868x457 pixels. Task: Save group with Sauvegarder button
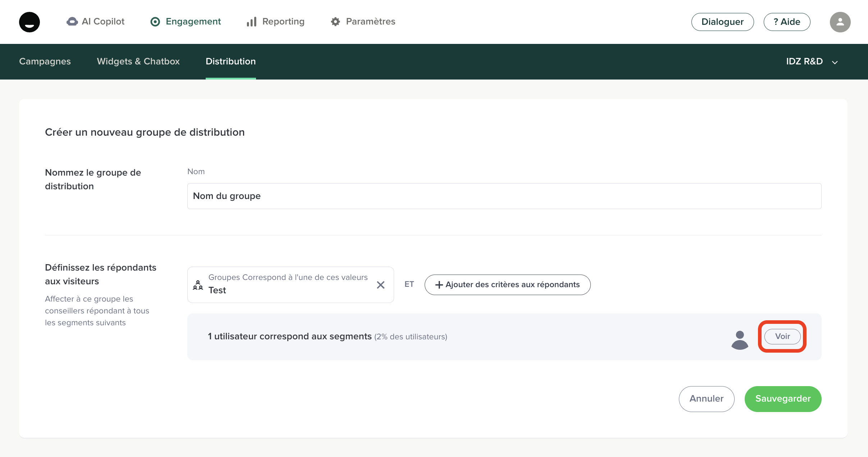(783, 399)
